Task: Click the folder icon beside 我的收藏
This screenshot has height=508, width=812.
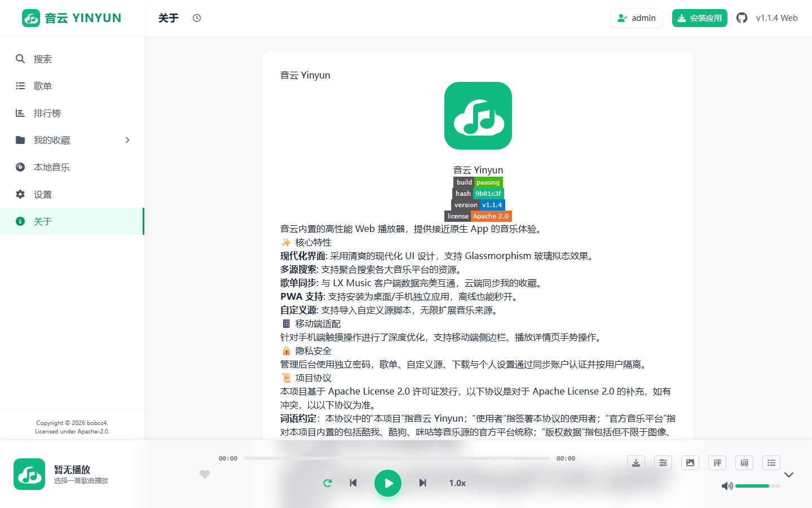Action: click(x=20, y=140)
